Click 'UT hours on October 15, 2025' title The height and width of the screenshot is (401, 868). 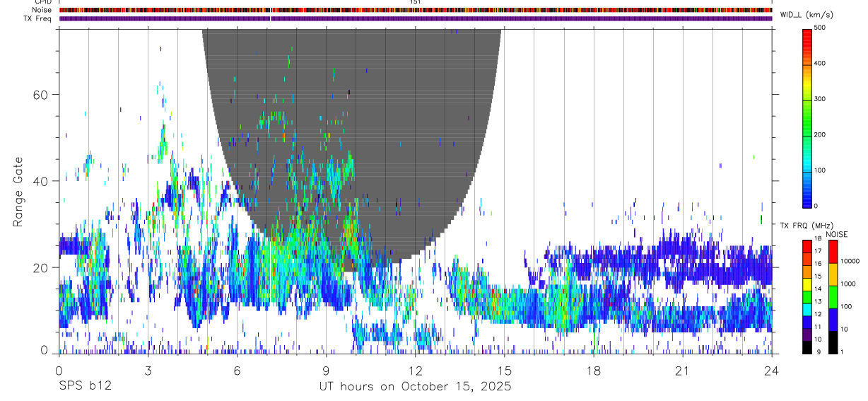[416, 387]
